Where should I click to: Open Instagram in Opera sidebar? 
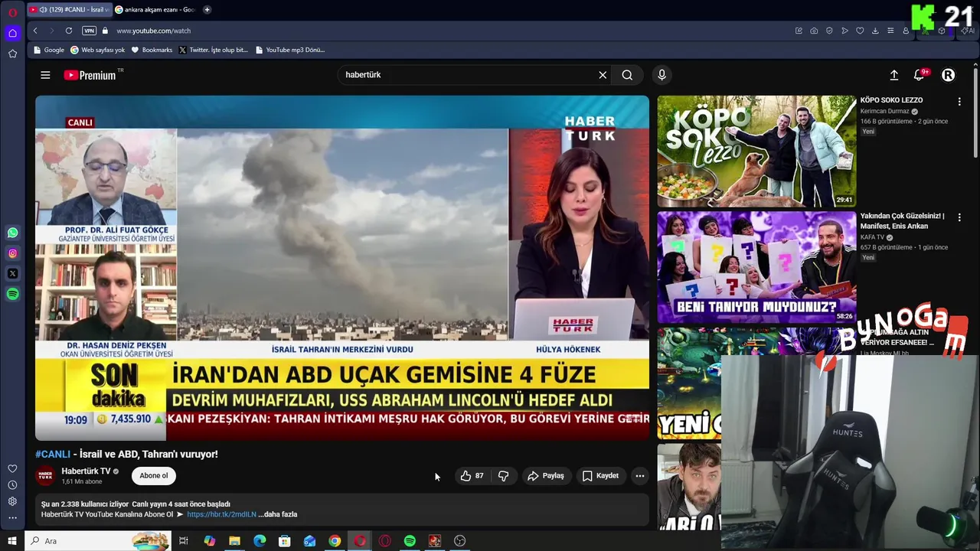[12, 253]
